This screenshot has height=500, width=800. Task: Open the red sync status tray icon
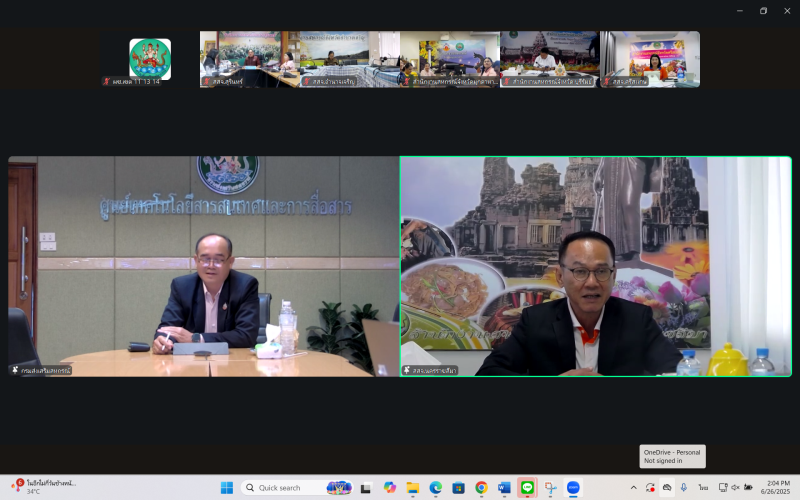650,488
